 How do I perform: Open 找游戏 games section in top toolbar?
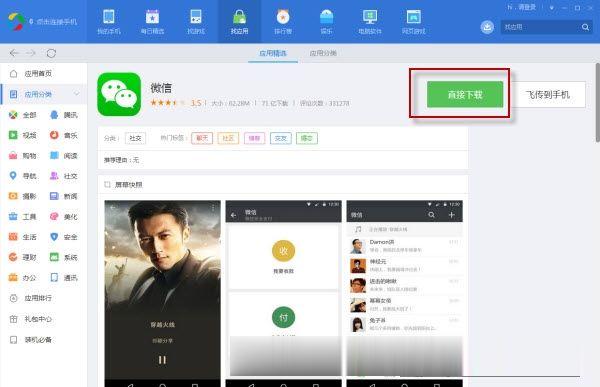pos(196,22)
